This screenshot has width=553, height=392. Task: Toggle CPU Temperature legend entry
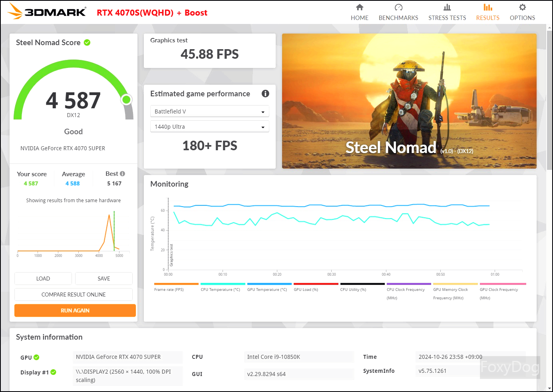(x=223, y=288)
